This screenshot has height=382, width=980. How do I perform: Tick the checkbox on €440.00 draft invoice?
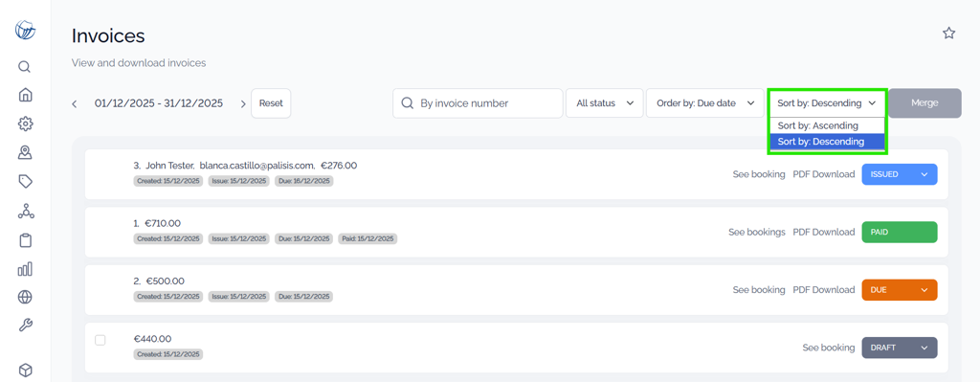tap(100, 340)
